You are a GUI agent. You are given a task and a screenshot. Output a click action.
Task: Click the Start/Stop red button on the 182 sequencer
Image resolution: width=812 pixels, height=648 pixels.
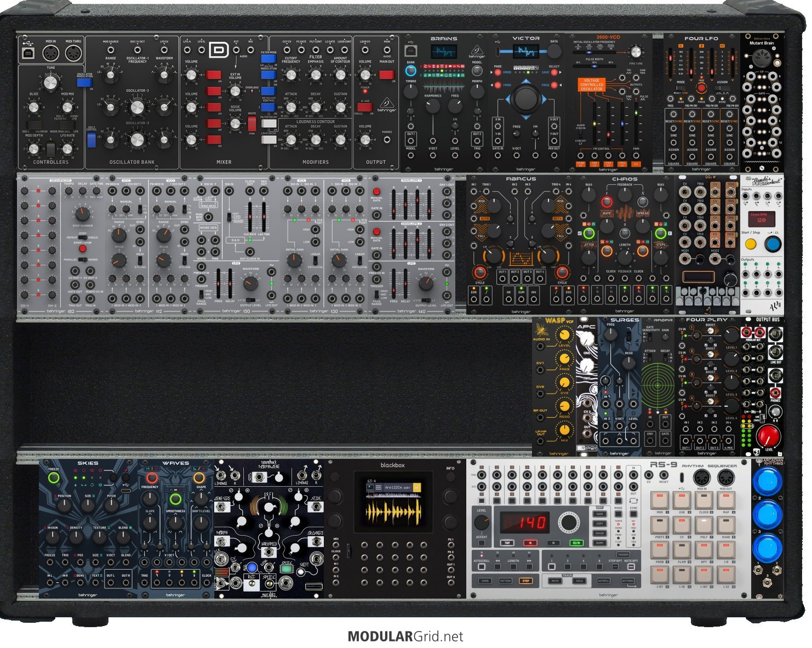click(82, 248)
